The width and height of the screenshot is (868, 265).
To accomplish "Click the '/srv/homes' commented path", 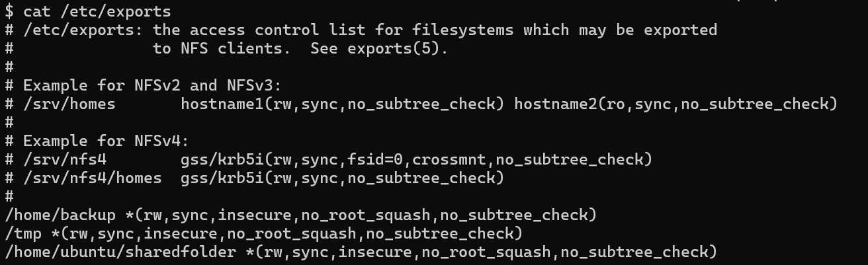I will coord(69,104).
